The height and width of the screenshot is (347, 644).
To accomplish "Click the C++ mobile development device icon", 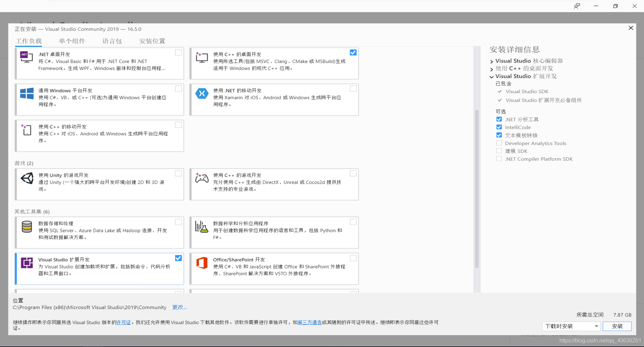I will click(x=26, y=130).
